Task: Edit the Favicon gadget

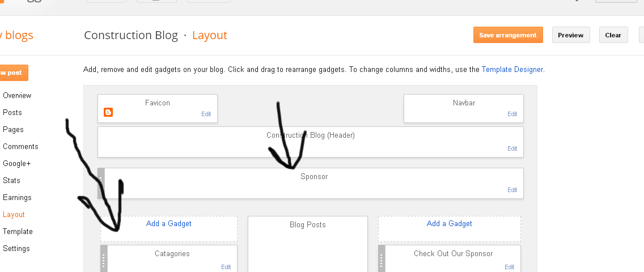Action: point(206,114)
